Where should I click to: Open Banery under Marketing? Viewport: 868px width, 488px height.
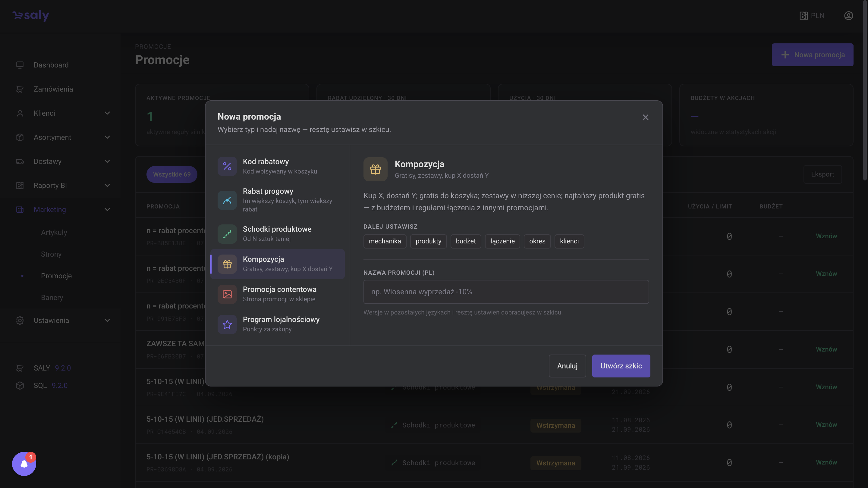tap(52, 298)
